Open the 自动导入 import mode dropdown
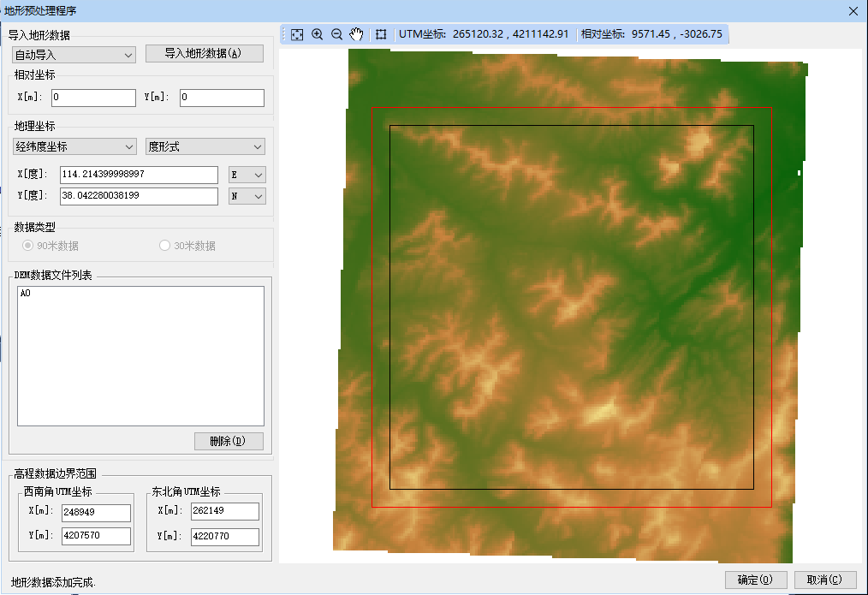This screenshot has width=868, height=595. (74, 55)
